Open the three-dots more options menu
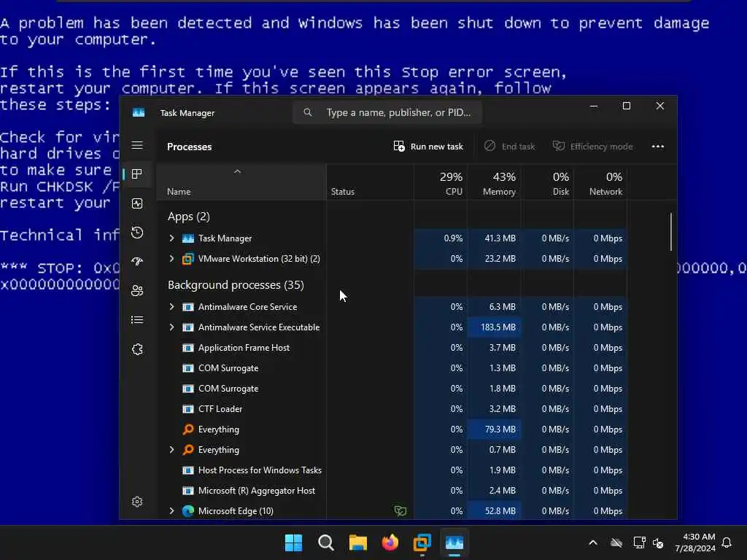Viewport: 747px width, 560px height. [658, 147]
